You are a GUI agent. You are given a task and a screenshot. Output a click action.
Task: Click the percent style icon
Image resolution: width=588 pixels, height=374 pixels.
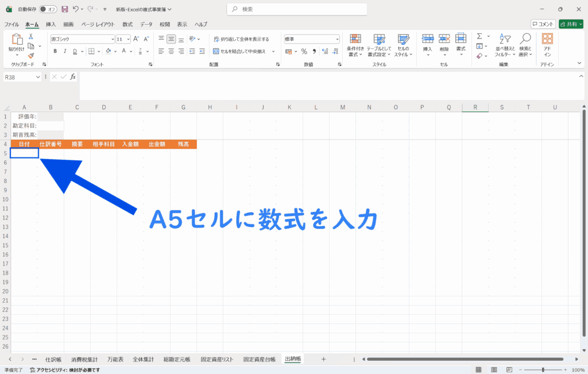[x=304, y=51]
